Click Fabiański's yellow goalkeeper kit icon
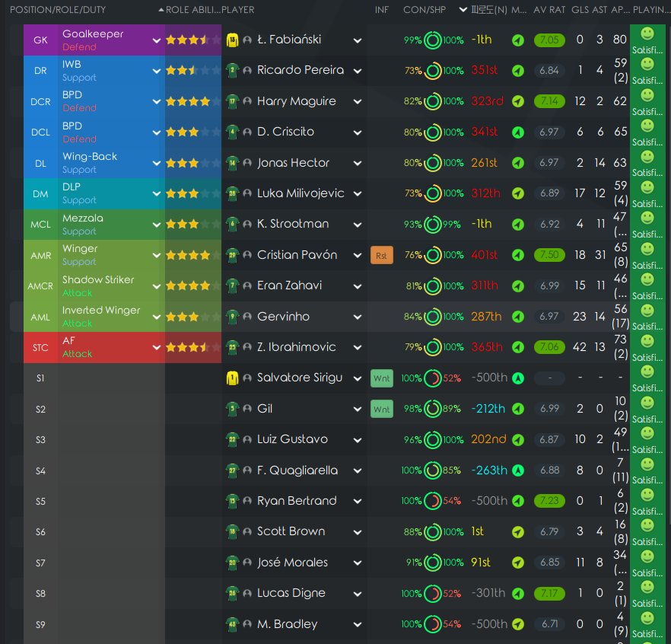This screenshot has width=671, height=644. coord(232,40)
